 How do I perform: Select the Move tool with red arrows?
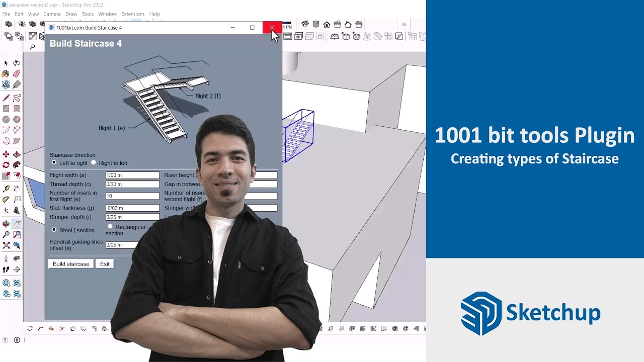pos(6,154)
